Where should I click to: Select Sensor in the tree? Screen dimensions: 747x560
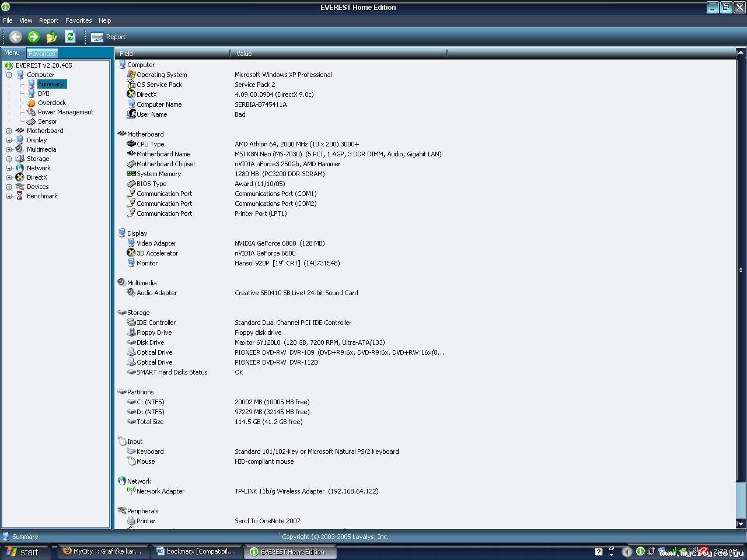click(x=47, y=121)
